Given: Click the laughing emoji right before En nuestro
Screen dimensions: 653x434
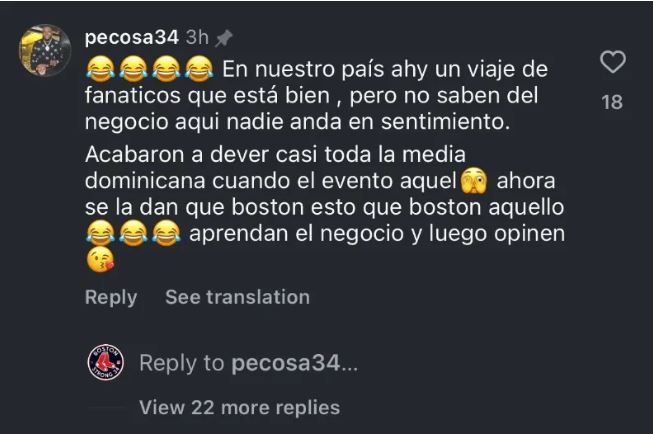Looking at the screenshot, I should tap(199, 69).
